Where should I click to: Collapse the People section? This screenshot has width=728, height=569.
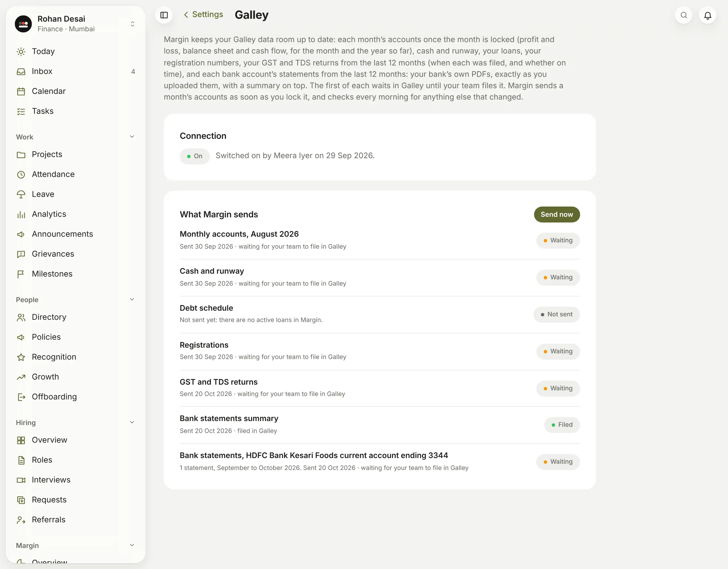132,300
